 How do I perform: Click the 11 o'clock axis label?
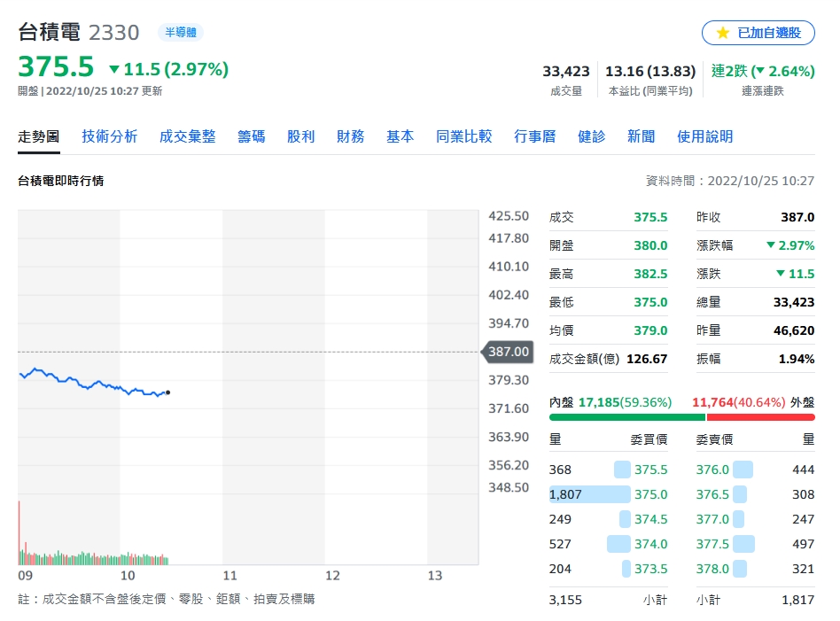(229, 576)
